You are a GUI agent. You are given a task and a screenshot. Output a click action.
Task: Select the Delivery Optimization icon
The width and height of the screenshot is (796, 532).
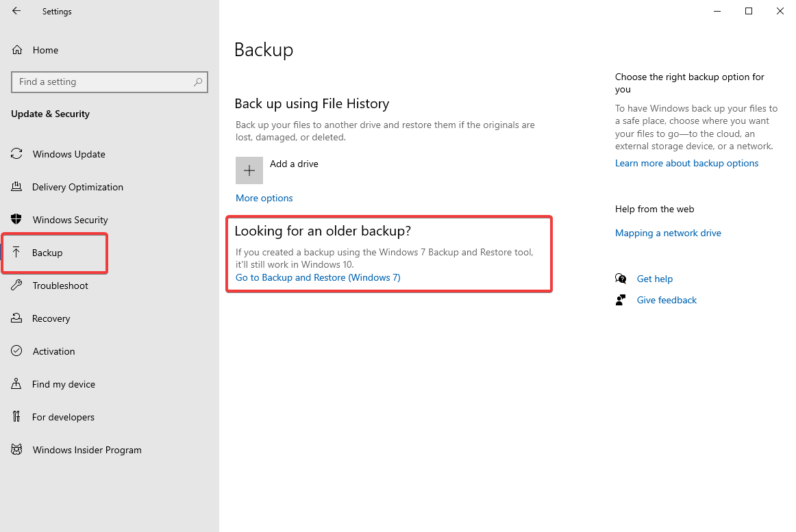(x=16, y=187)
